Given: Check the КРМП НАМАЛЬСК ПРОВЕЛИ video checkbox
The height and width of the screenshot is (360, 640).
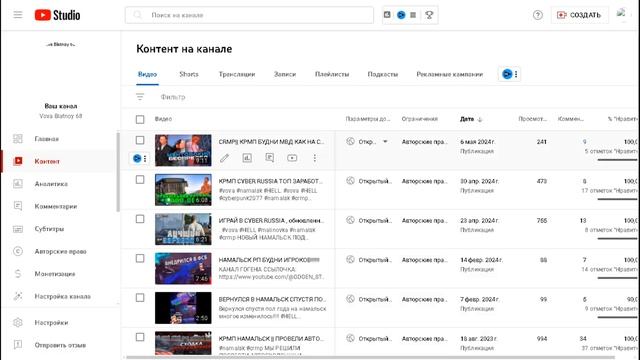Looking at the screenshot, I should (140, 337).
